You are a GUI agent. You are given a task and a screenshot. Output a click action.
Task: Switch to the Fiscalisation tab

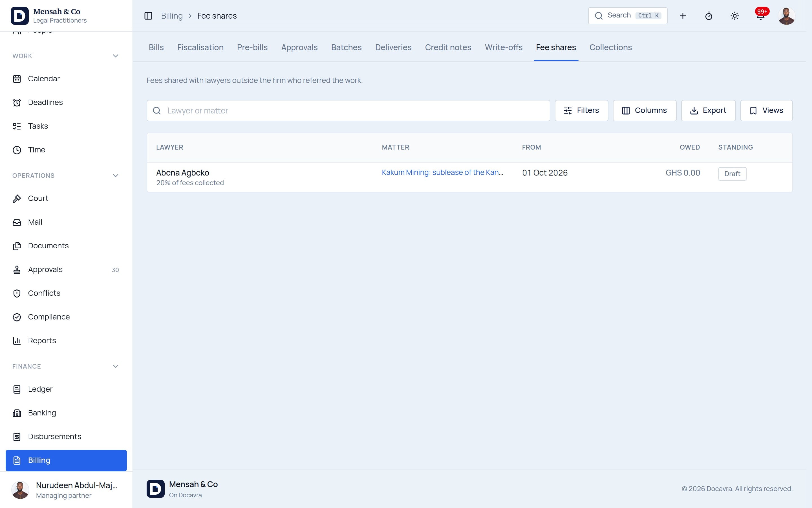pos(200,47)
